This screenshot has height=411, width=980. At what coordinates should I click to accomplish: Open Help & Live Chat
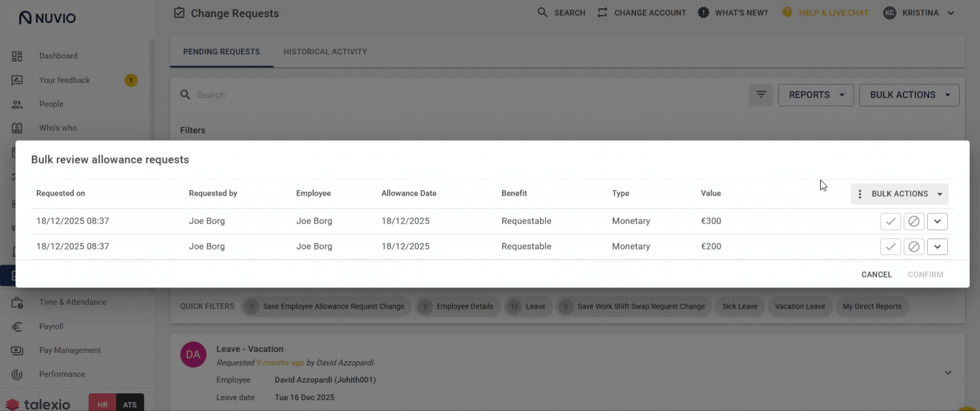coord(825,12)
